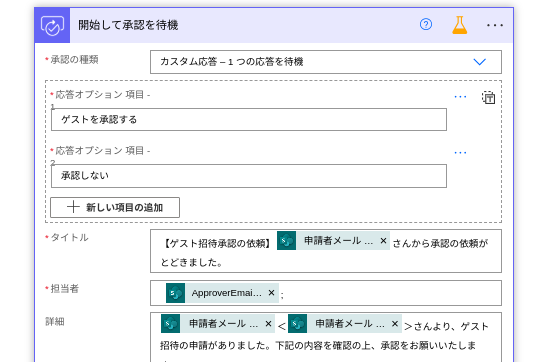Open the 承認の種類 dropdown
Image resolution: width=549 pixels, height=362 pixels.
pyautogui.click(x=326, y=62)
